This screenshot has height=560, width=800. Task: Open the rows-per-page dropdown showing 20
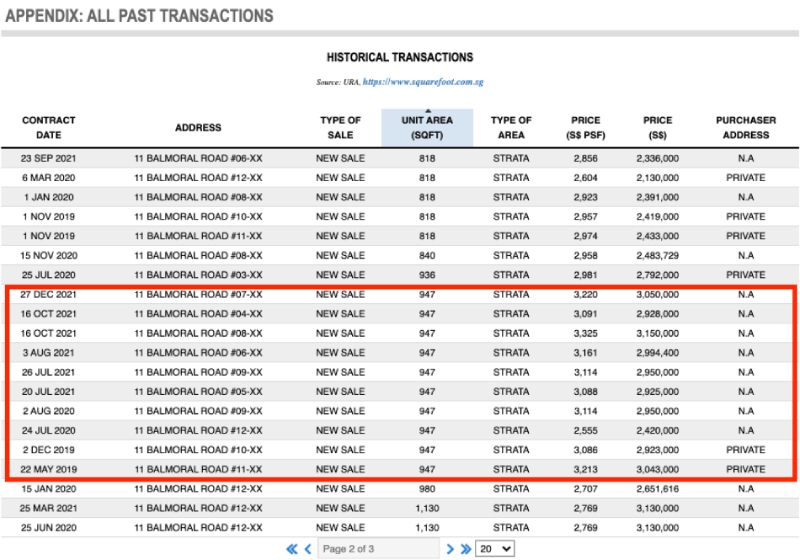[x=495, y=549]
